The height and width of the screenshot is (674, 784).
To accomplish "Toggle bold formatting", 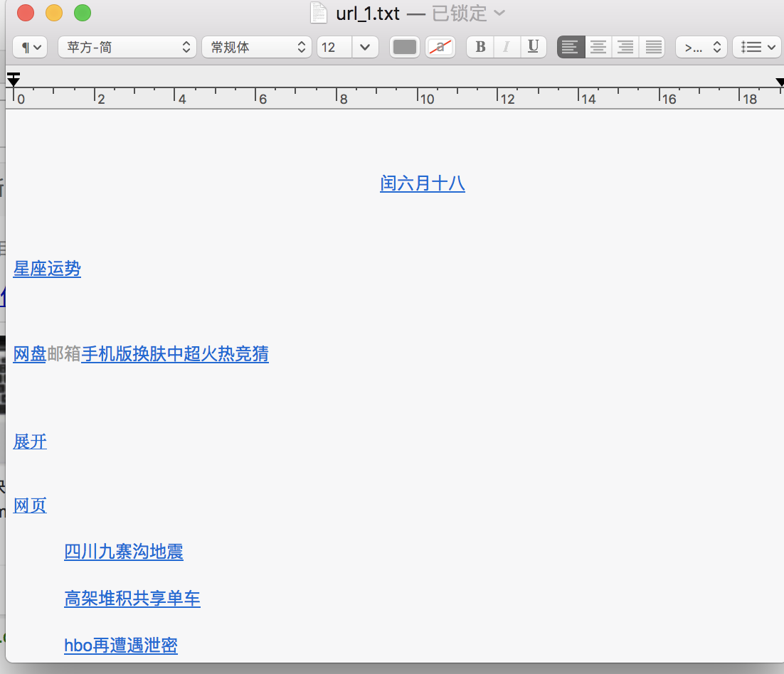I will [480, 47].
